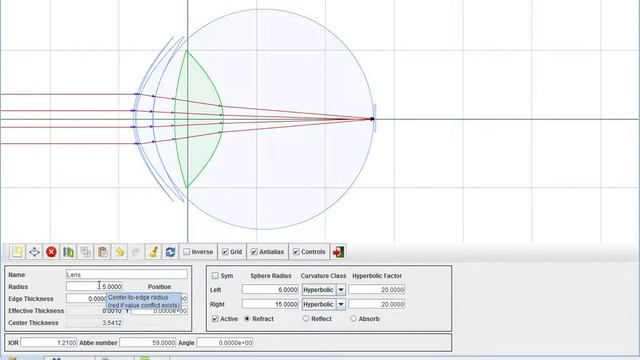640x360 pixels.
Task: Click the red X delete icon
Action: point(51,252)
